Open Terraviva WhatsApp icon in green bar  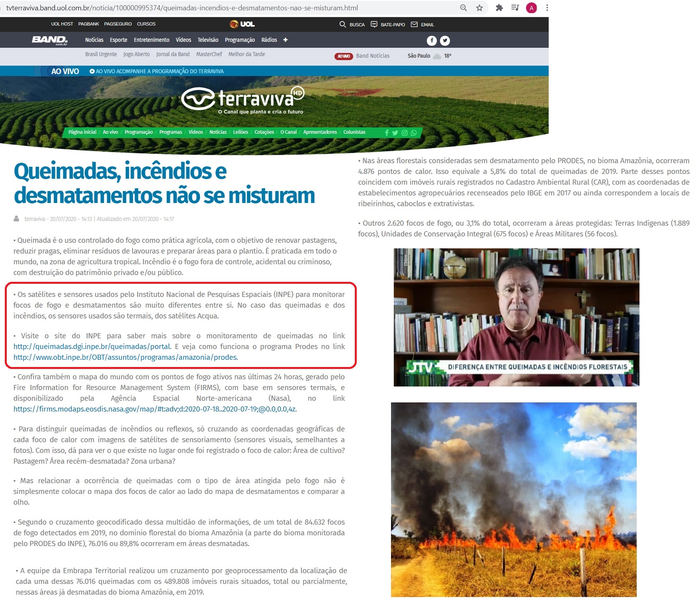click(414, 133)
